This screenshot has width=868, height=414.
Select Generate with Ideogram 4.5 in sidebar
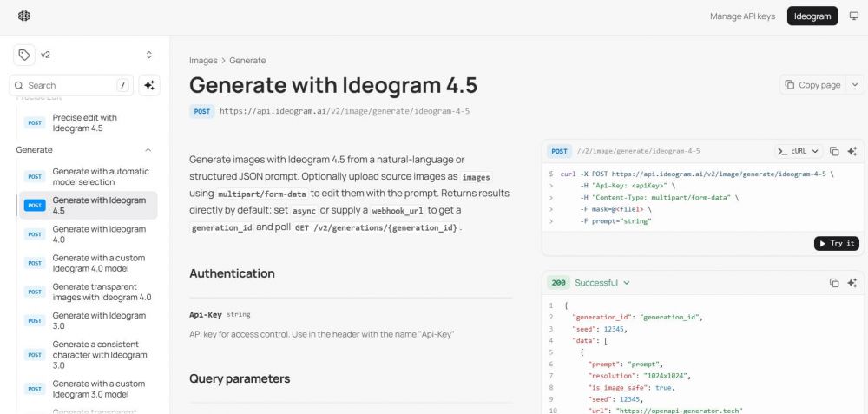click(88, 206)
